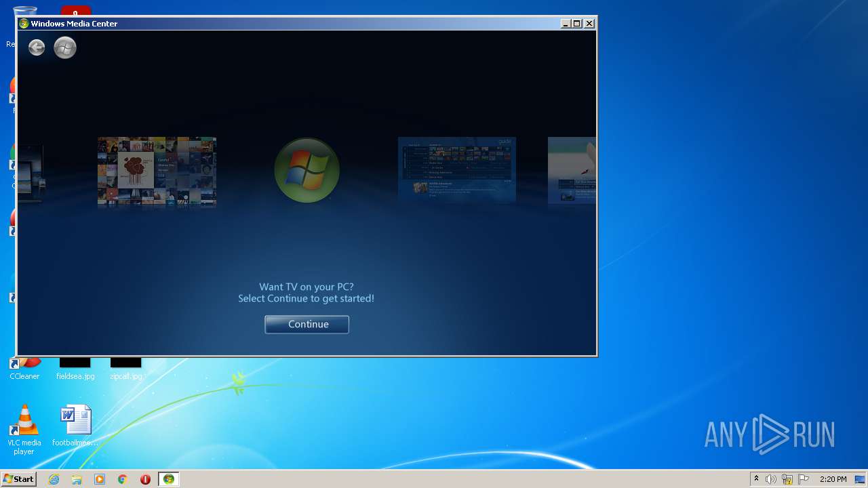Image resolution: width=868 pixels, height=488 pixels.
Task: Go back using Media Center back arrow
Action: 37,47
